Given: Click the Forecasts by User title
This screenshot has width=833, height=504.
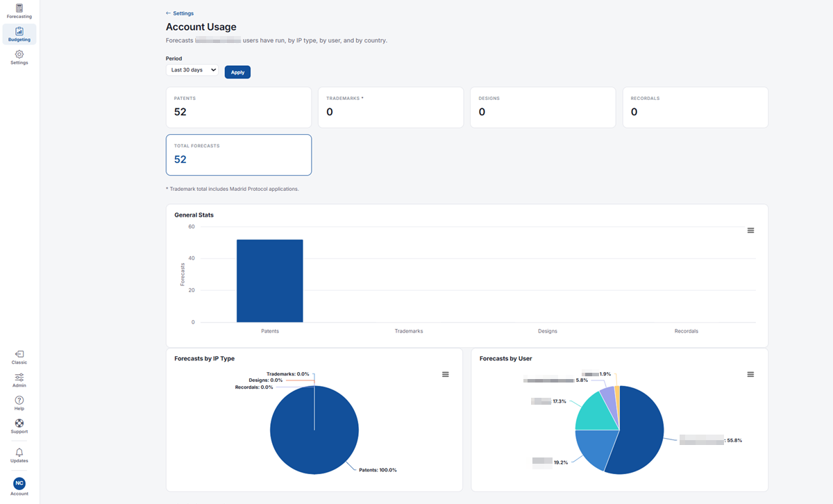Looking at the screenshot, I should coord(506,359).
